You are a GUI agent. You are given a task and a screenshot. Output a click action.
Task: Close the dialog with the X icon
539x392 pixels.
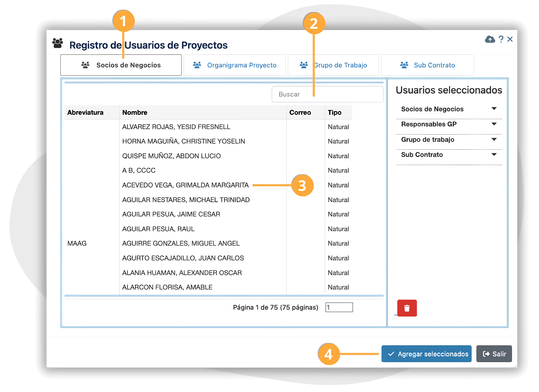pyautogui.click(x=510, y=39)
